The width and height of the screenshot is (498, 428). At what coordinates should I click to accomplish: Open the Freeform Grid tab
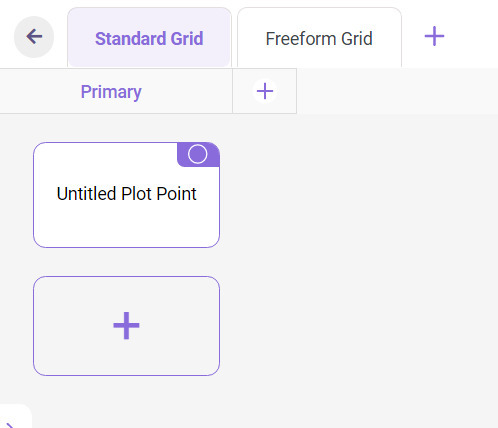tap(319, 38)
